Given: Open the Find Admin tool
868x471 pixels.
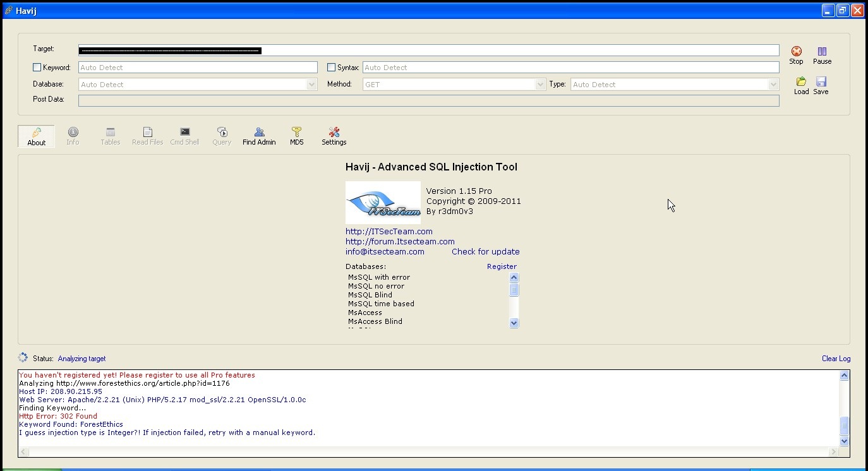Looking at the screenshot, I should pyautogui.click(x=259, y=136).
